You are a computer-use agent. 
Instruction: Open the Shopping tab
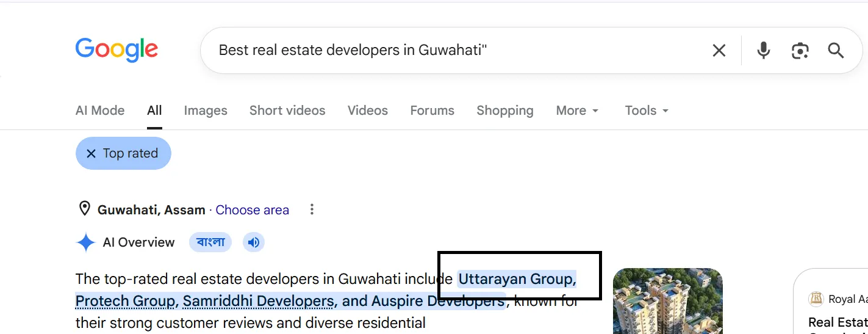[505, 111]
